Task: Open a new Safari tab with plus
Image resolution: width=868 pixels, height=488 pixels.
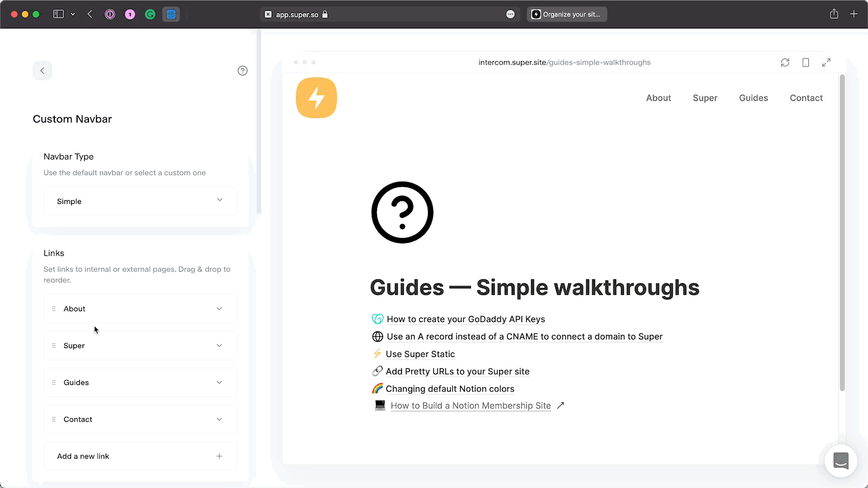Action: click(854, 14)
